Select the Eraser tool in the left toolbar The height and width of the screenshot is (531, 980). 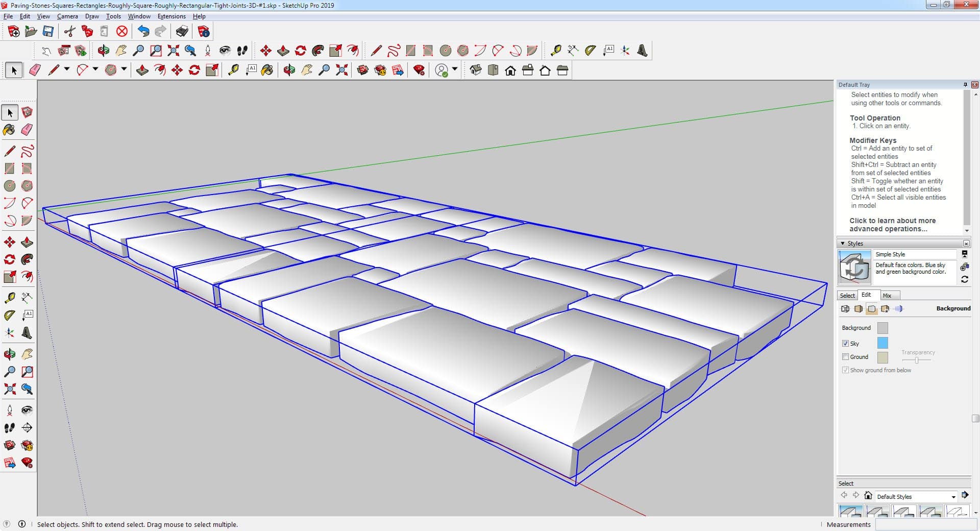point(27,130)
